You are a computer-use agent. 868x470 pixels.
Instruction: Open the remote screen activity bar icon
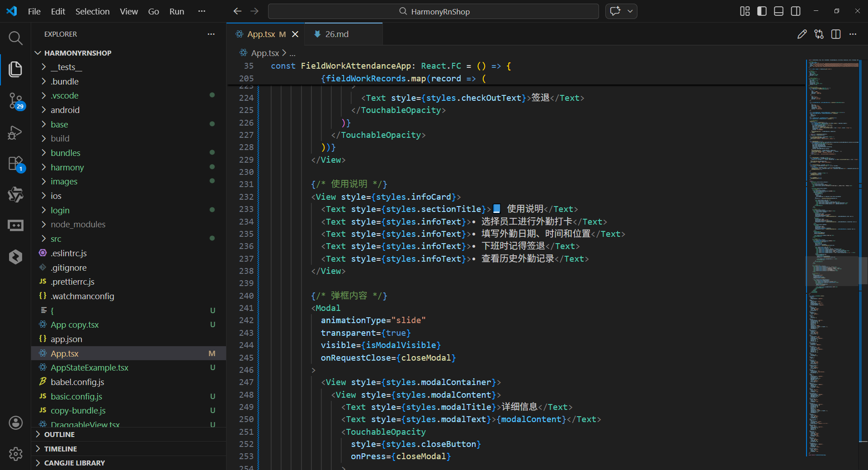[15, 226]
